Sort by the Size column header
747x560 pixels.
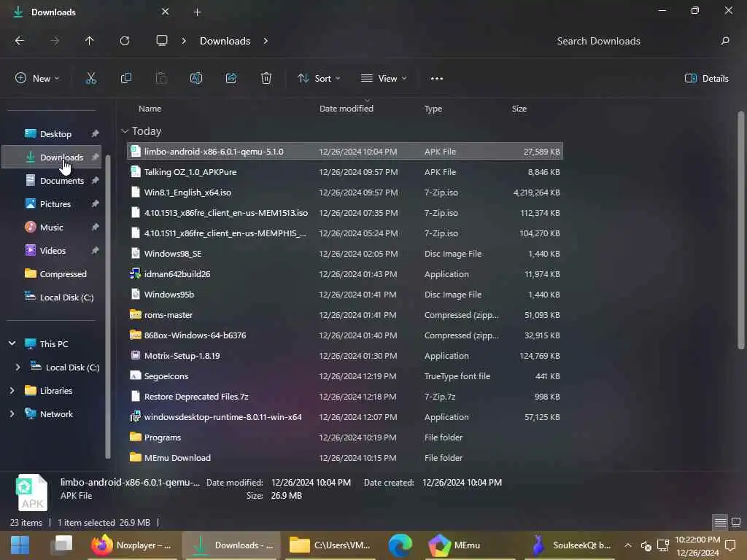point(519,109)
